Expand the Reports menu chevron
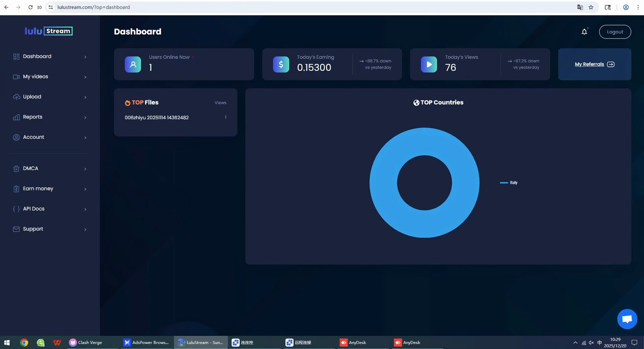 tap(85, 117)
